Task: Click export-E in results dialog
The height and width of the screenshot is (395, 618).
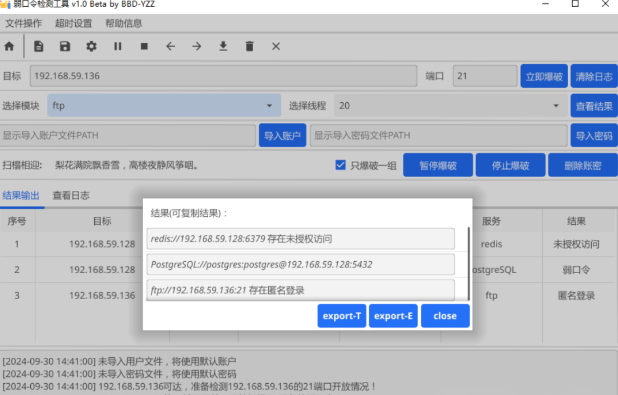Action: pos(393,316)
